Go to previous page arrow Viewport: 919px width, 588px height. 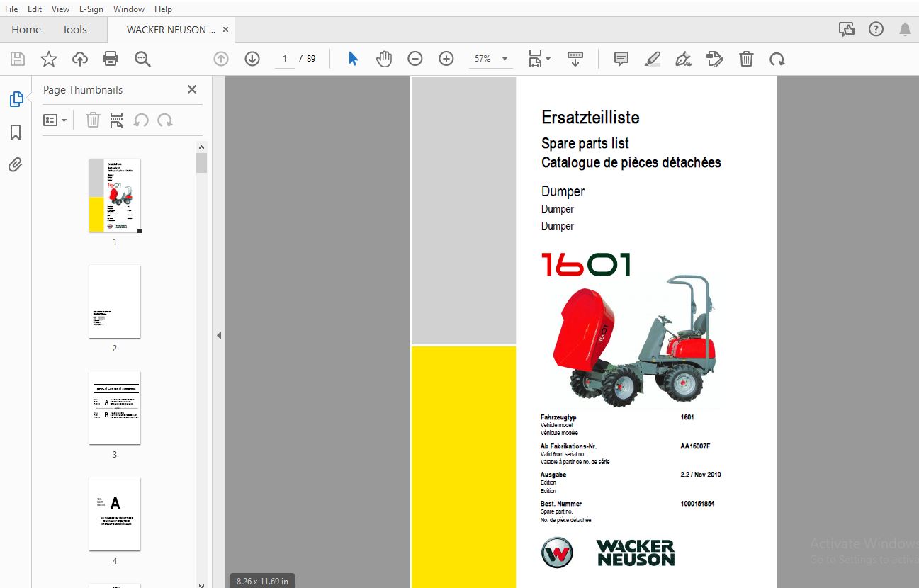221,59
